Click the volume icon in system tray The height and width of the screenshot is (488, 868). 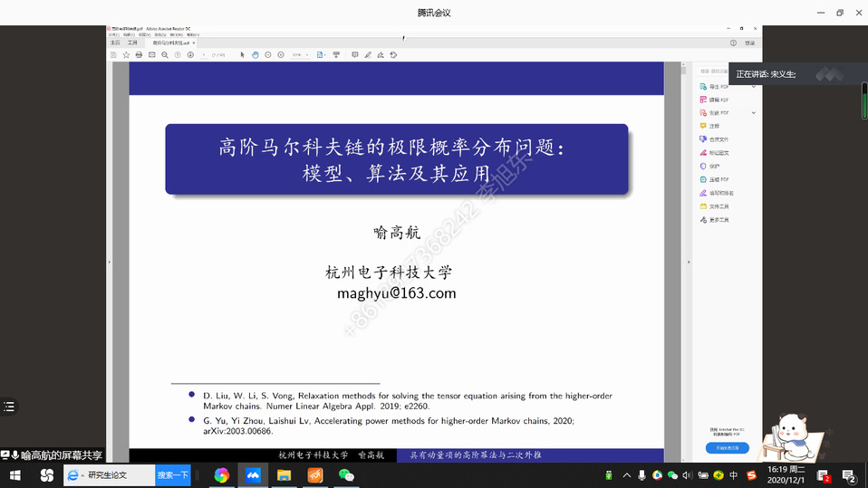(x=687, y=475)
